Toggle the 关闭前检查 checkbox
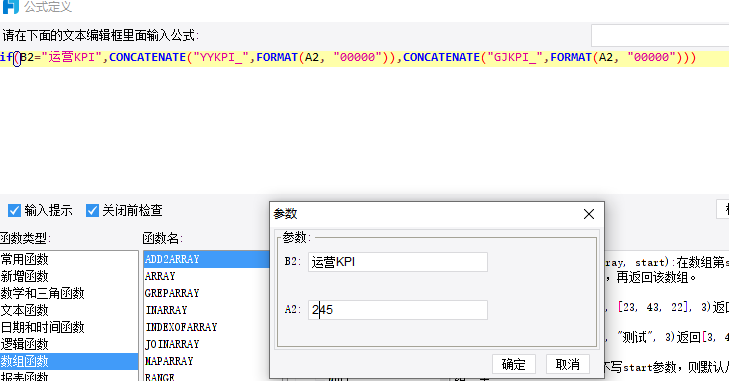Viewport: 729px width, 381px height. tap(92, 210)
